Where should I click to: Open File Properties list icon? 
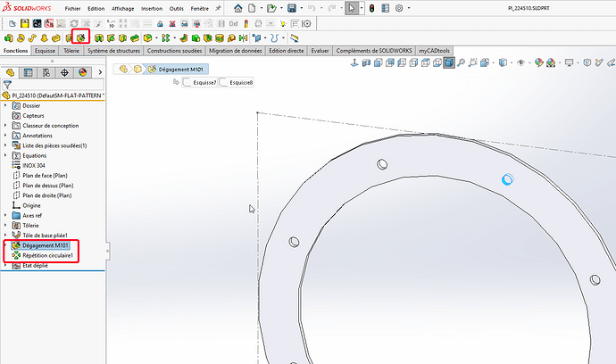coord(386,8)
